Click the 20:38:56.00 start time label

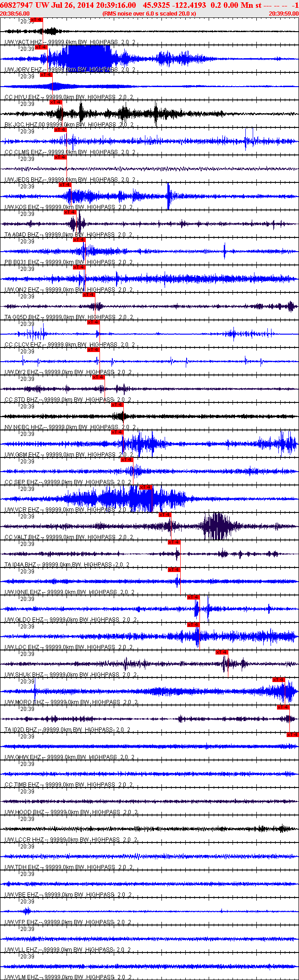pos(15,14)
